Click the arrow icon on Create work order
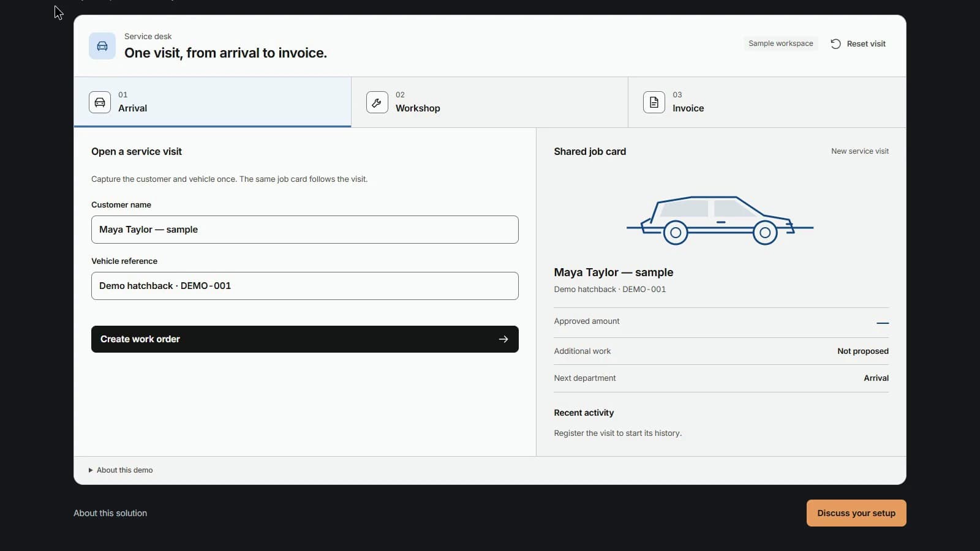980x551 pixels. tap(503, 339)
